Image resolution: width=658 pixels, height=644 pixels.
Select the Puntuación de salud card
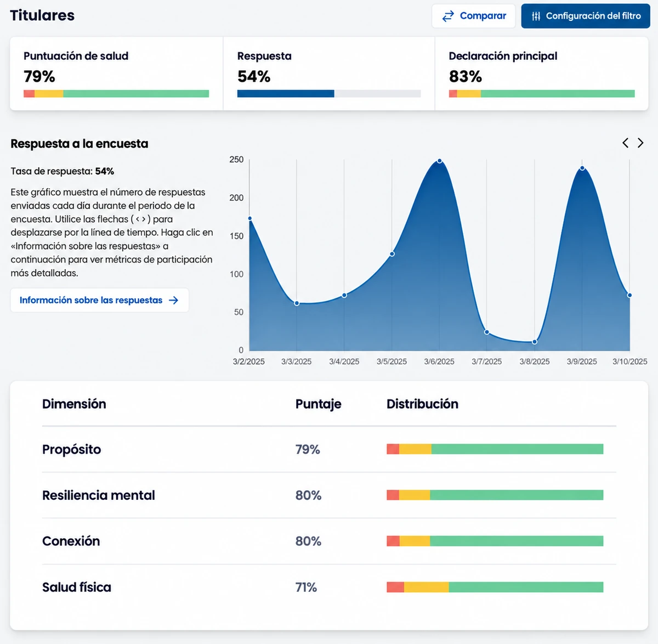116,74
